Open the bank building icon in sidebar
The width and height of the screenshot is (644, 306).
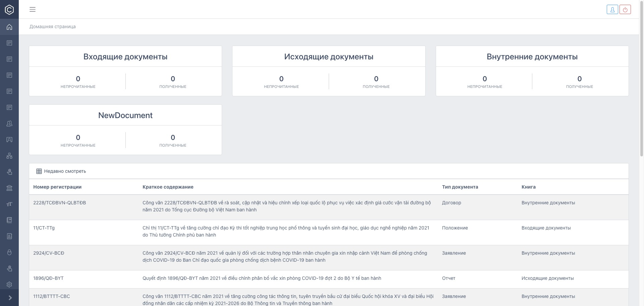[9, 188]
